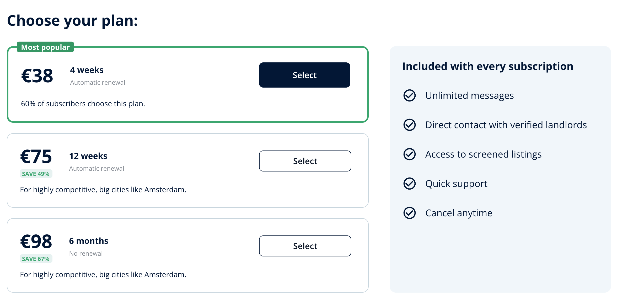This screenshot has width=644, height=301.
Task: Click the €38 price label
Action: 37,76
